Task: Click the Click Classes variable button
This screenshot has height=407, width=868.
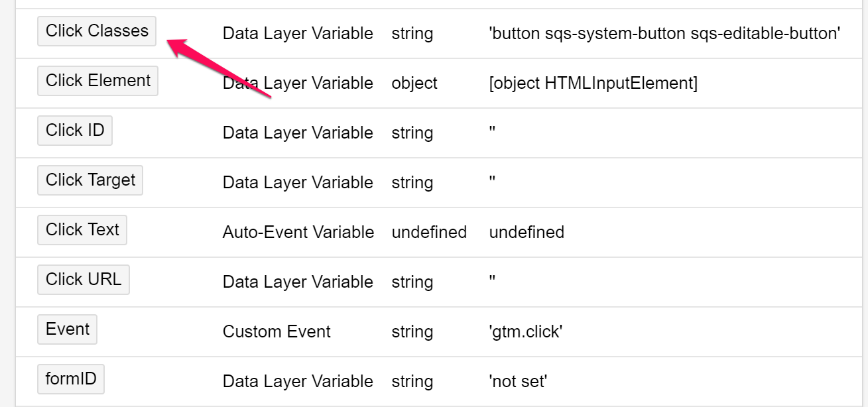Action: click(x=97, y=31)
